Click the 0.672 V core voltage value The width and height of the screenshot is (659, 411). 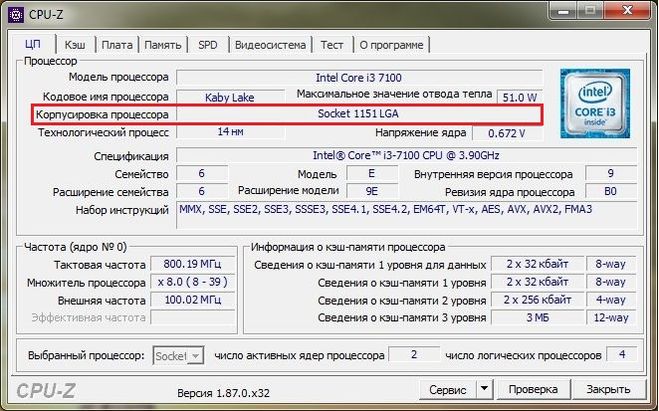(507, 133)
